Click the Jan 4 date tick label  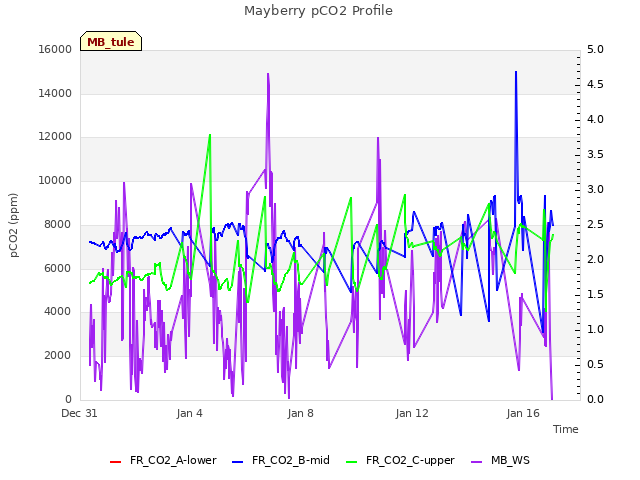(x=189, y=413)
